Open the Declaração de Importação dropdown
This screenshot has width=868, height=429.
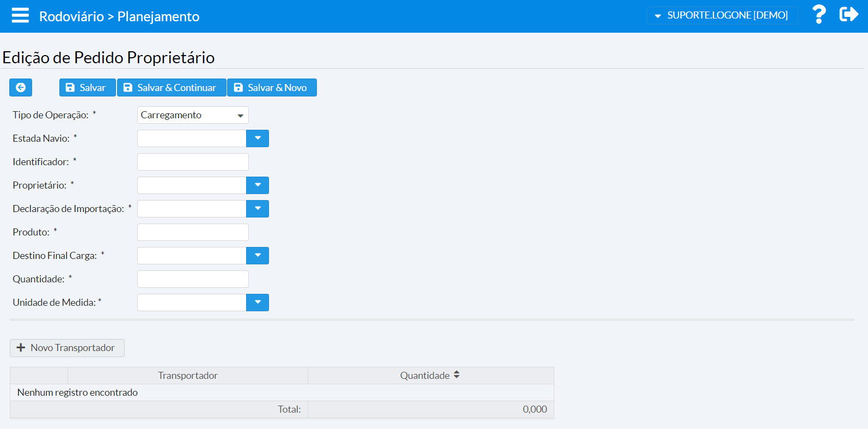coord(258,209)
